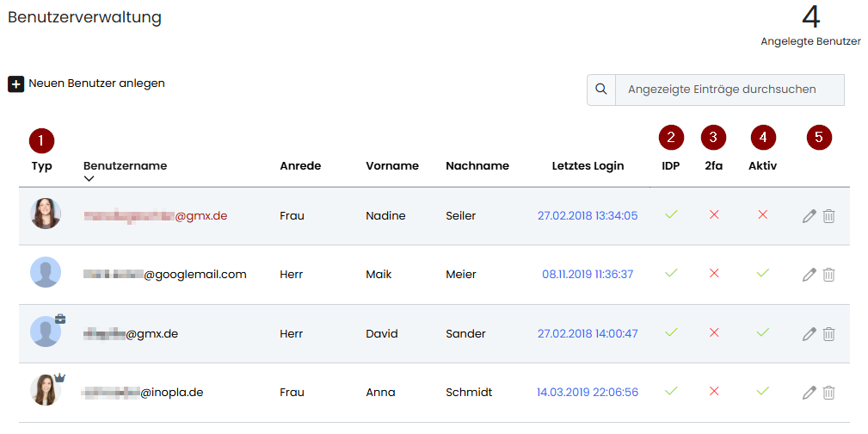Click the Anrede column header

point(300,165)
